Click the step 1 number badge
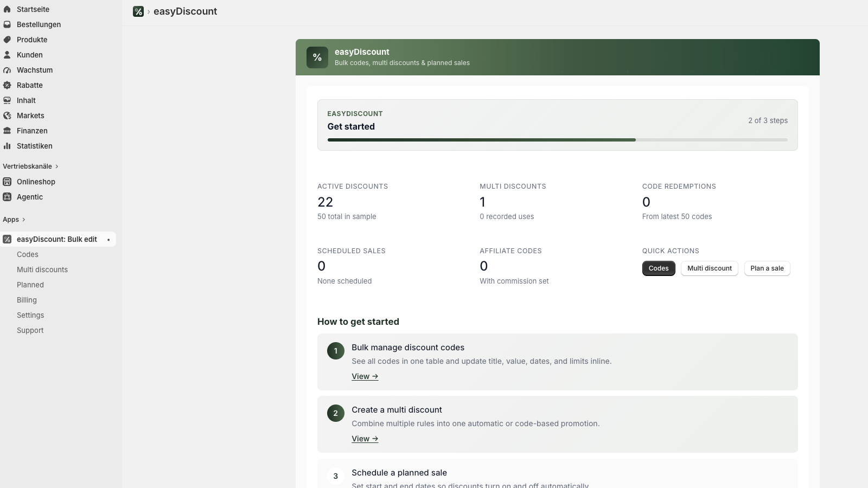Viewport: 868px width, 488px height. tap(336, 351)
